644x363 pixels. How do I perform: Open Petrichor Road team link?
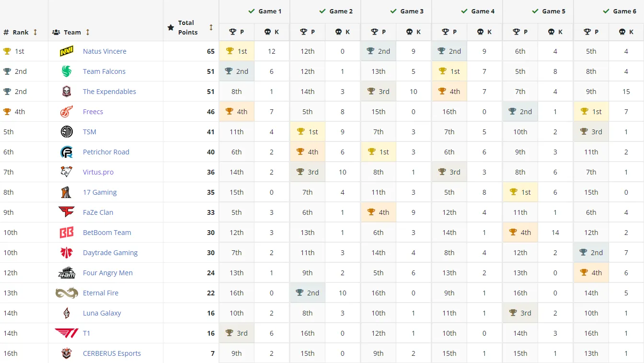click(x=106, y=152)
